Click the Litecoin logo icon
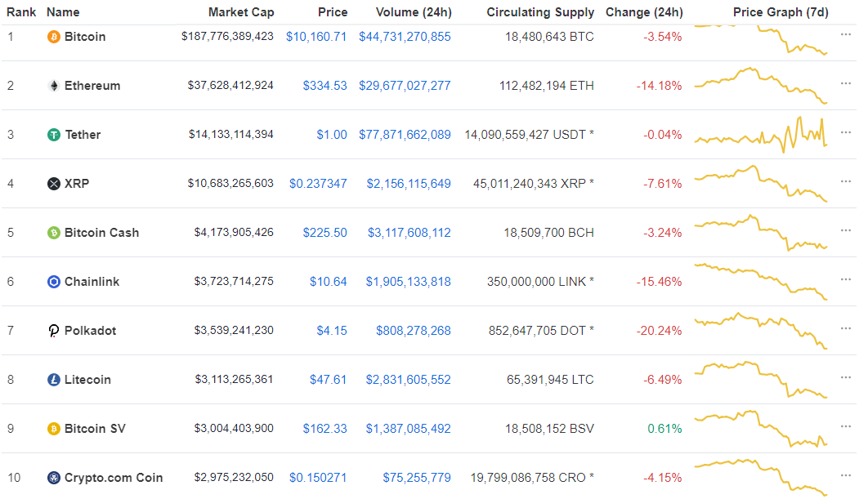868x499 pixels. (x=54, y=380)
